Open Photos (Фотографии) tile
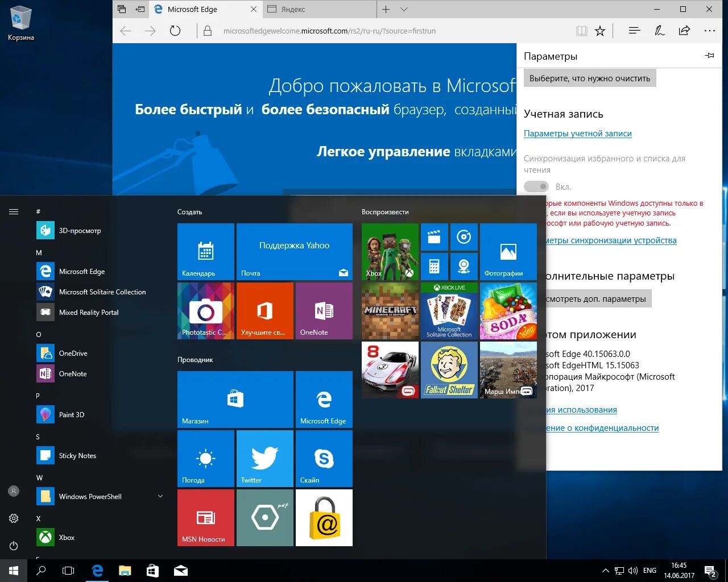 click(x=508, y=251)
